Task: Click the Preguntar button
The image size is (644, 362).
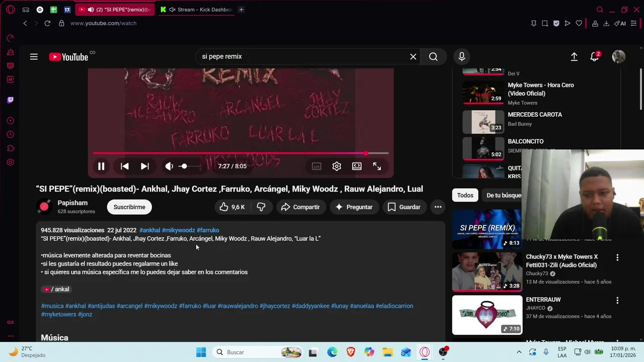Action: click(x=354, y=207)
